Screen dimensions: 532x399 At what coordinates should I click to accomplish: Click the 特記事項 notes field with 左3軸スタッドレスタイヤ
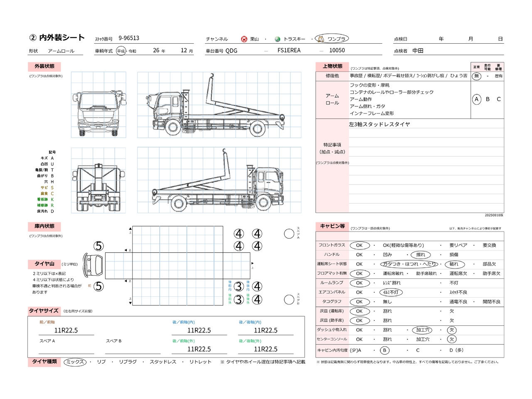point(379,124)
